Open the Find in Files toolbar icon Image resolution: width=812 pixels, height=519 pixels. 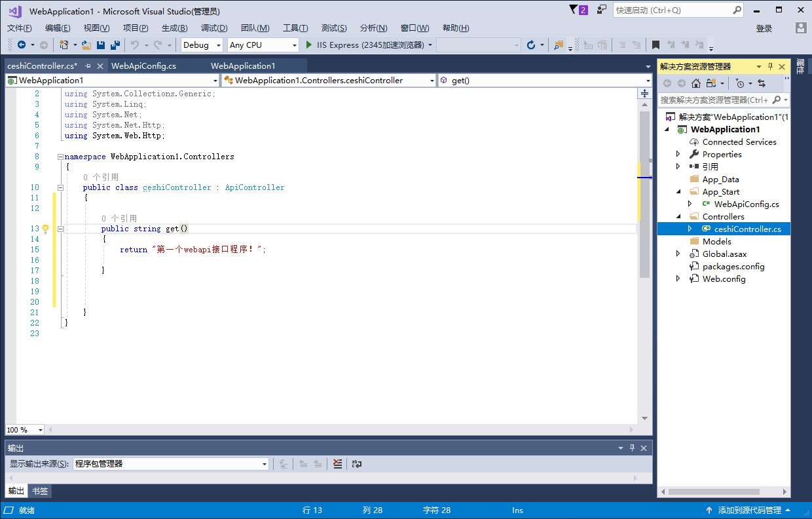click(x=559, y=45)
